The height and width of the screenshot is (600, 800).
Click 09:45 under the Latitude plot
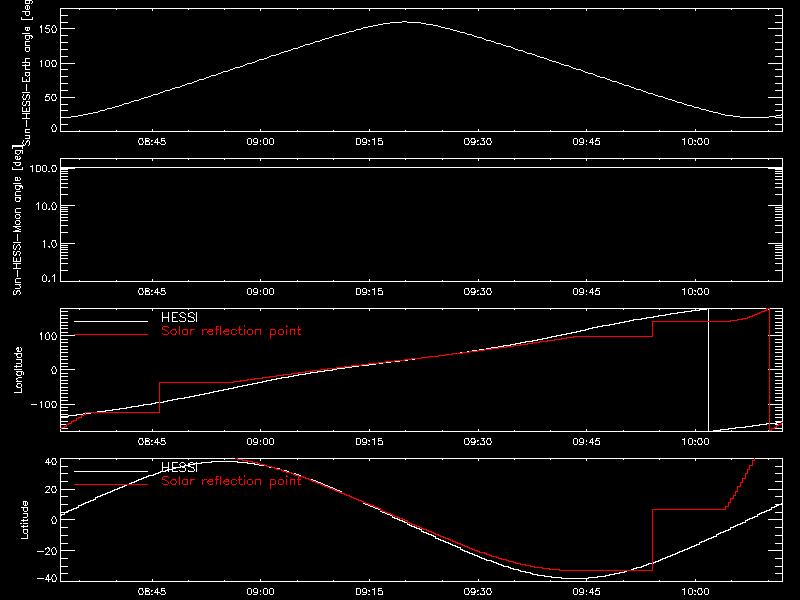click(x=586, y=592)
